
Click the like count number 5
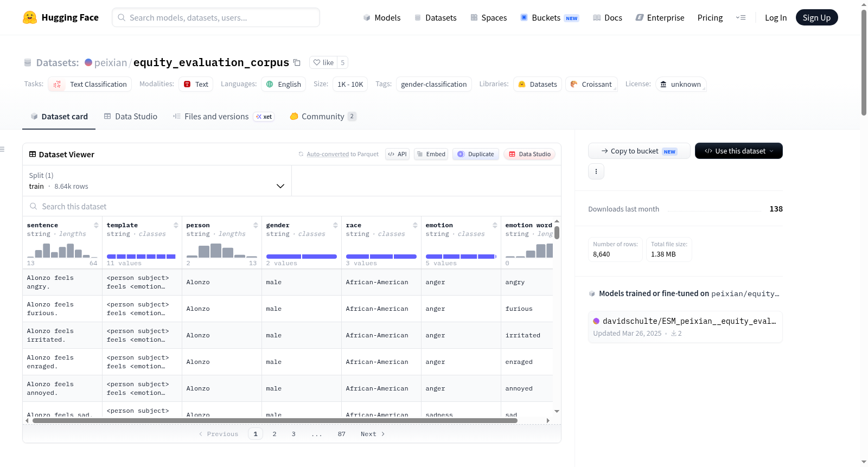(x=342, y=62)
